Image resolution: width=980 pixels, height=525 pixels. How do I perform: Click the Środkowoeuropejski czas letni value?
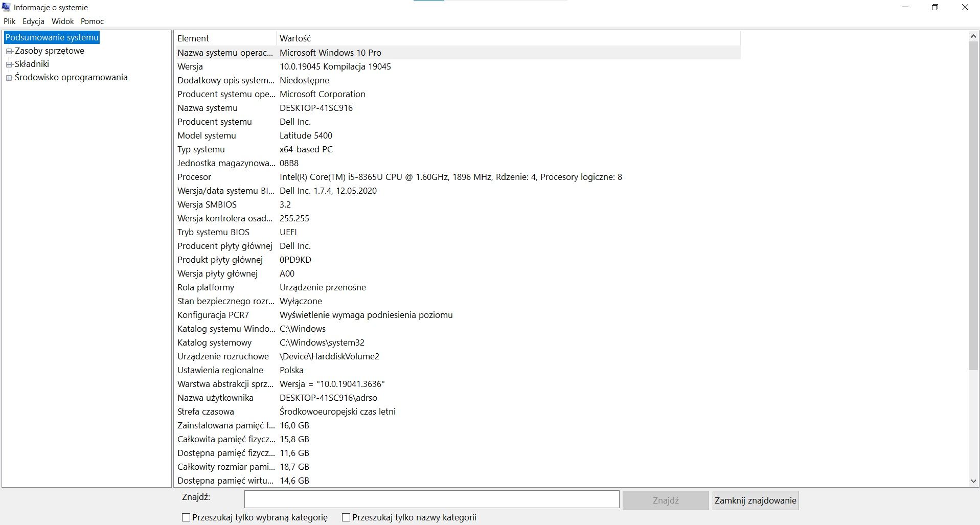coord(337,412)
